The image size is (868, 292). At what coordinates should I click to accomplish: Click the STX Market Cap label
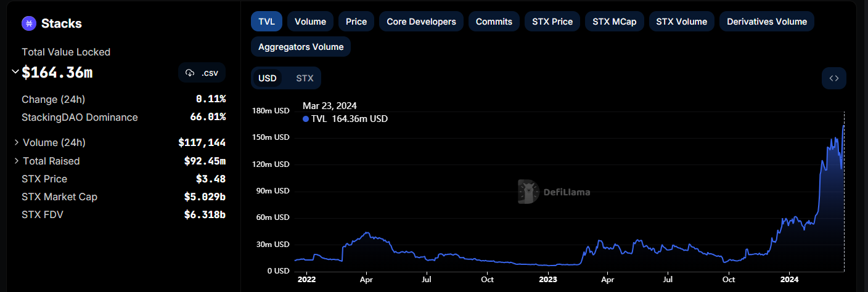(x=59, y=197)
